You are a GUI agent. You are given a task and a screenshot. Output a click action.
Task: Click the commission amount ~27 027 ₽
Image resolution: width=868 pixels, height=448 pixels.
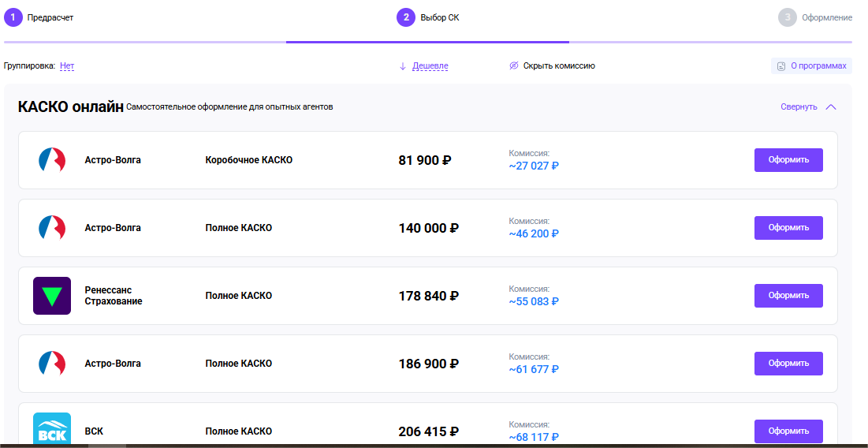534,166
